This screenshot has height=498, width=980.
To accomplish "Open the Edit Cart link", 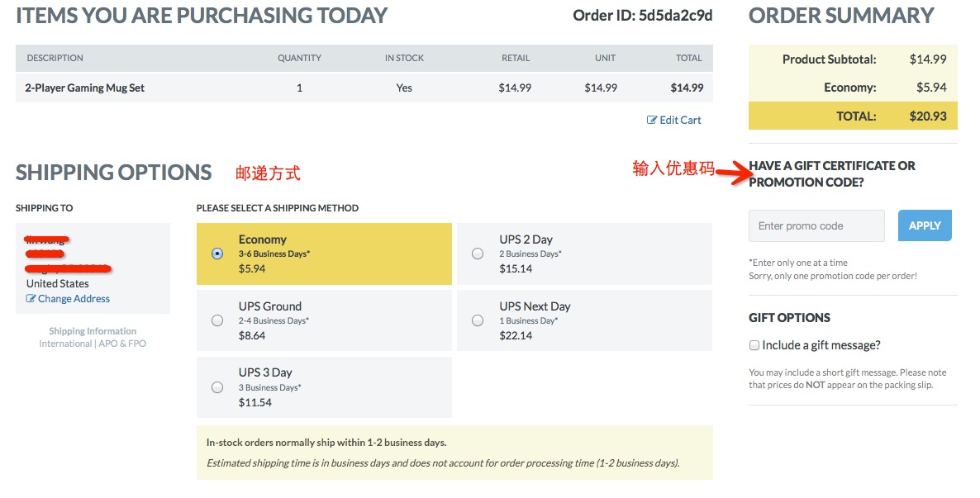I will point(680,121).
